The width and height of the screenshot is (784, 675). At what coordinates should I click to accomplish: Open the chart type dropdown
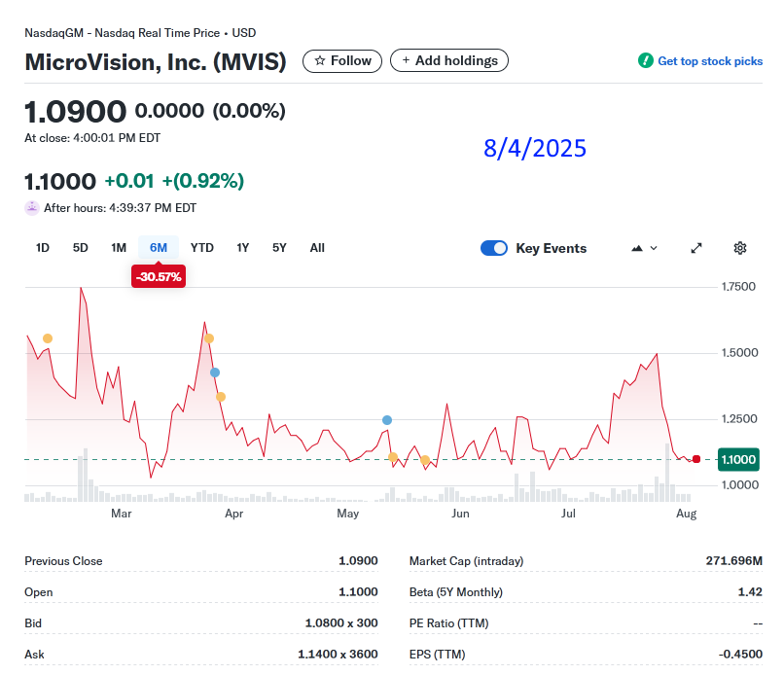point(644,248)
